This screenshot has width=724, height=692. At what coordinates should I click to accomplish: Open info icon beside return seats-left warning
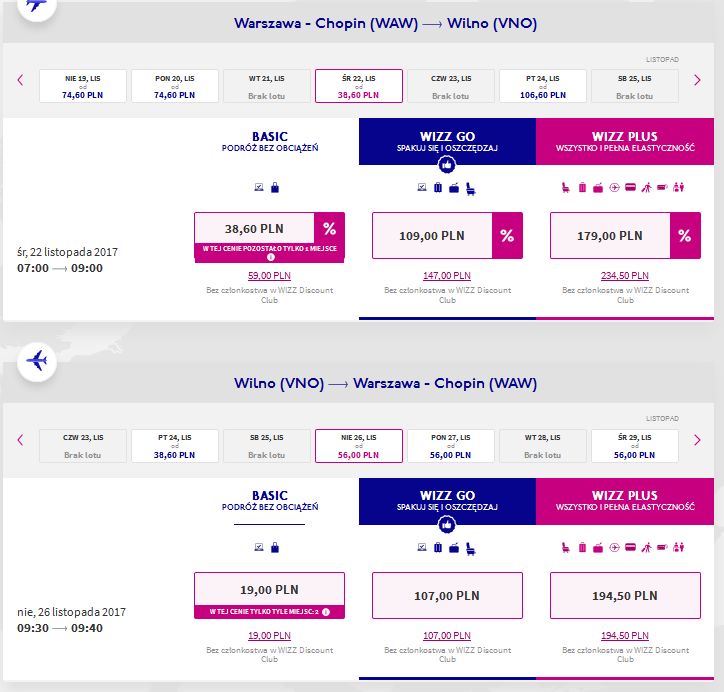326,612
